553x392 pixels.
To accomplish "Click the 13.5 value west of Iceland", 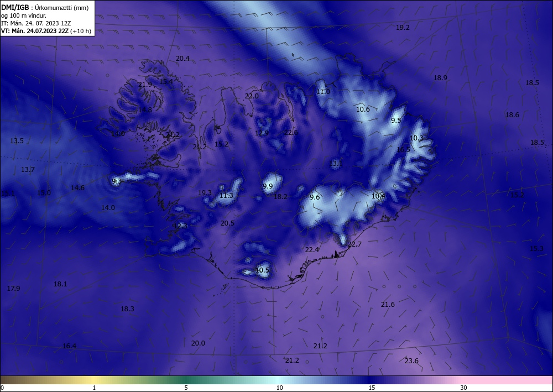I will click(x=17, y=141).
